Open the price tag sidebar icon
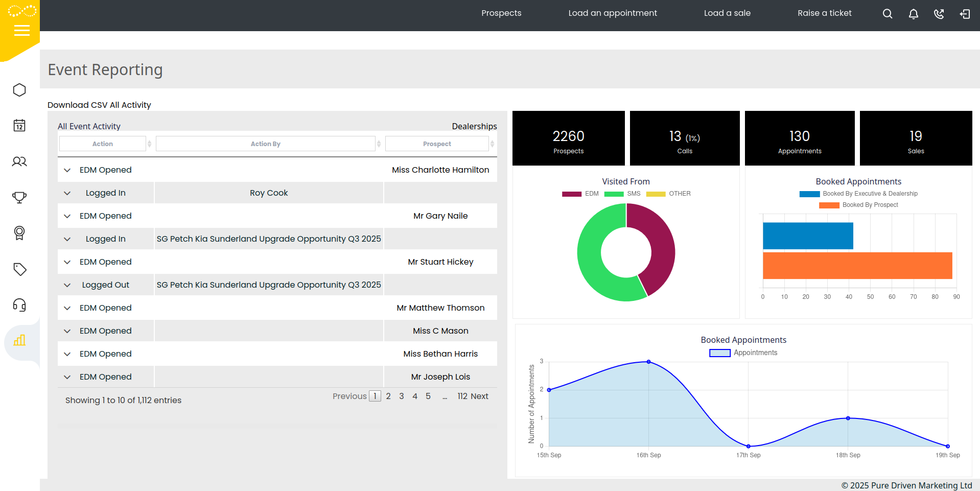This screenshot has width=980, height=491. pos(19,269)
